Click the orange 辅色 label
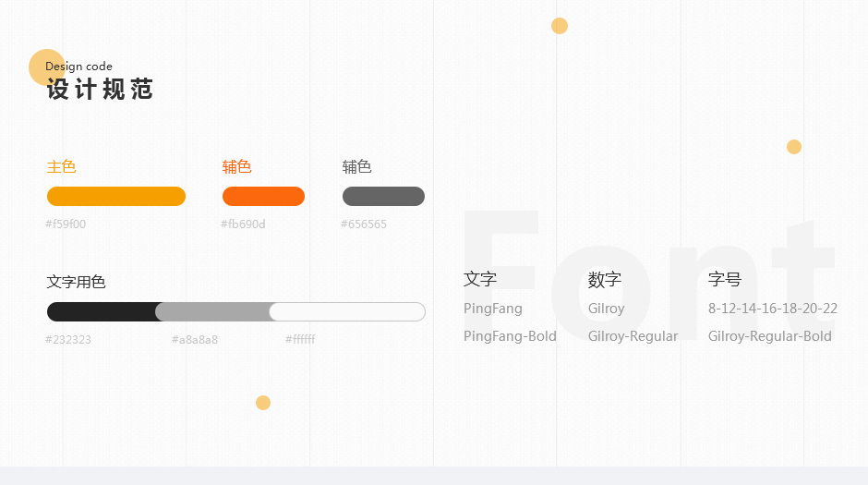 [x=237, y=166]
